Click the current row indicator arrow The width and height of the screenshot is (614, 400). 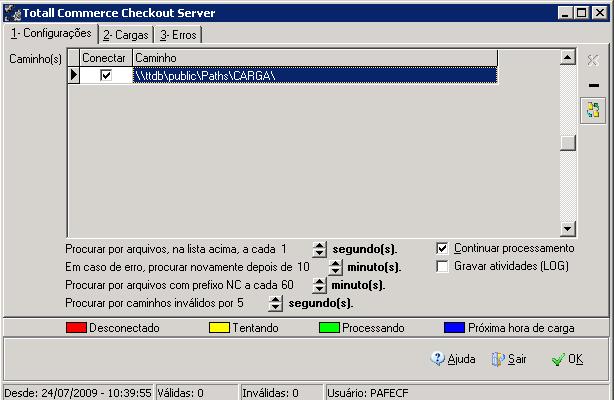pos(73,75)
